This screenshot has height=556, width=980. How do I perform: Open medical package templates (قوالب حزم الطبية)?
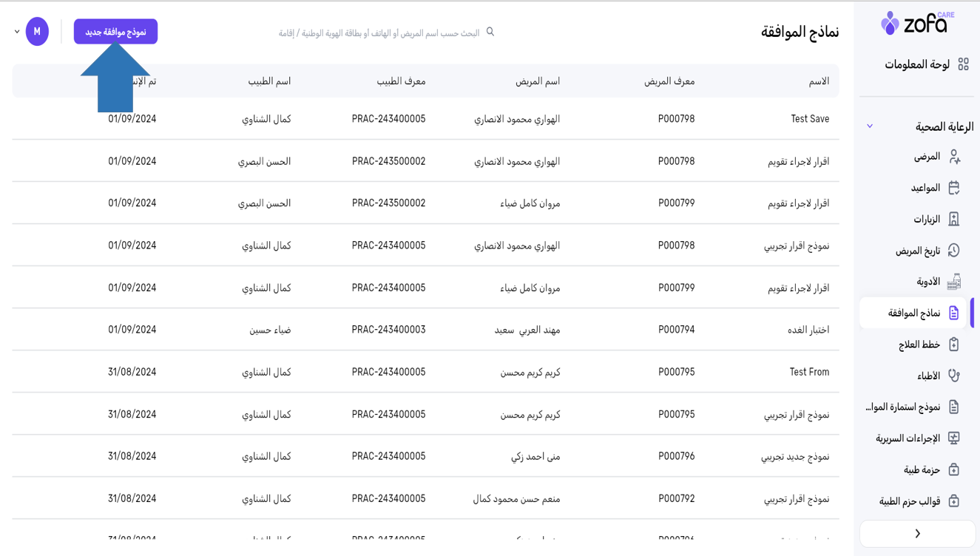point(910,501)
